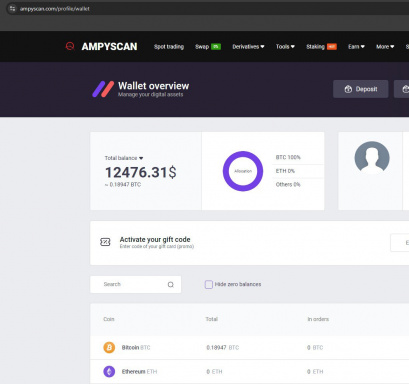The height and width of the screenshot is (384, 409).
Task: Open the Staking menu item
Action: pos(315,47)
